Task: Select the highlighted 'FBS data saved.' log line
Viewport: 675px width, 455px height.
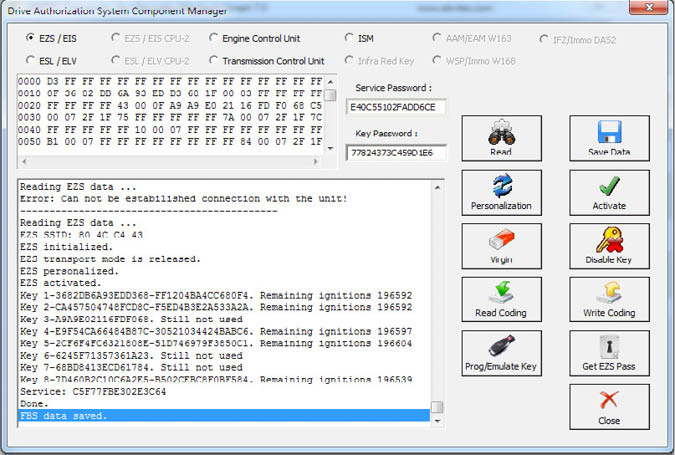Action: tap(224, 415)
